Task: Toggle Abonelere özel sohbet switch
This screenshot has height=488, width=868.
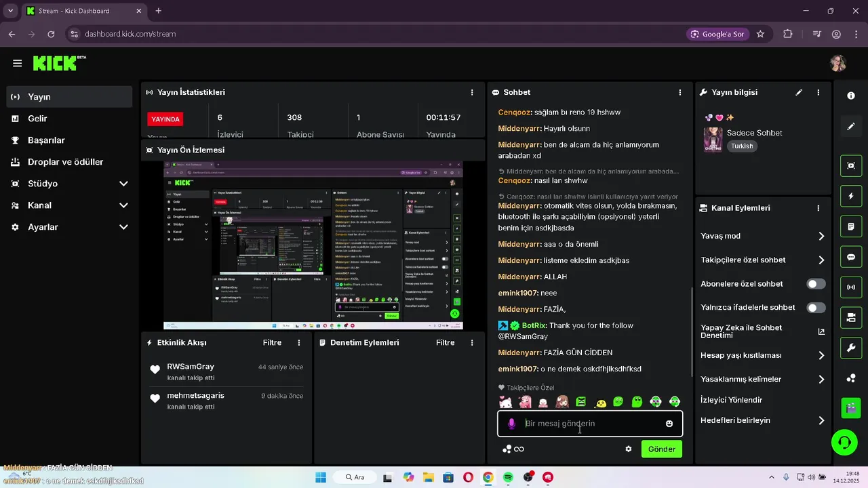Action: tap(816, 284)
